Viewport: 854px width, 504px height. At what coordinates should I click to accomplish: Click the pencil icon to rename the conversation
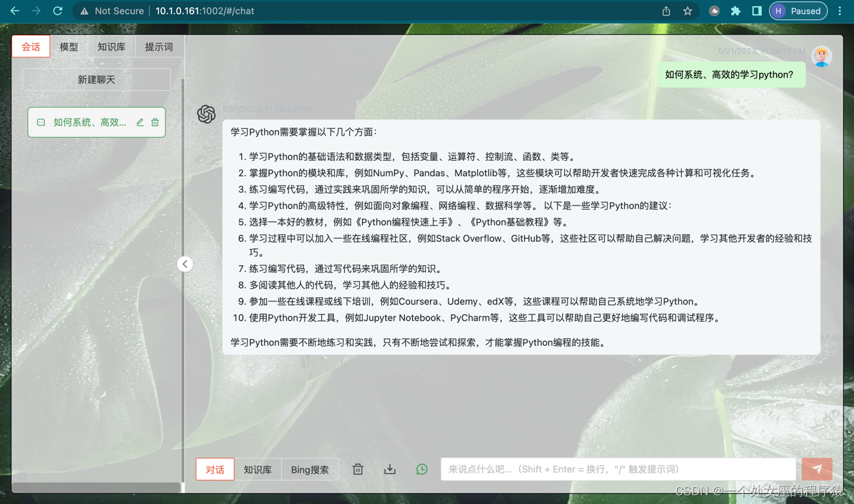140,122
